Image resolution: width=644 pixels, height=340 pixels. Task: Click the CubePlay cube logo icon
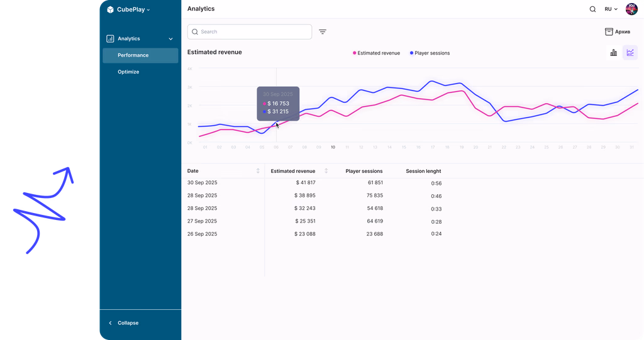coord(110,9)
